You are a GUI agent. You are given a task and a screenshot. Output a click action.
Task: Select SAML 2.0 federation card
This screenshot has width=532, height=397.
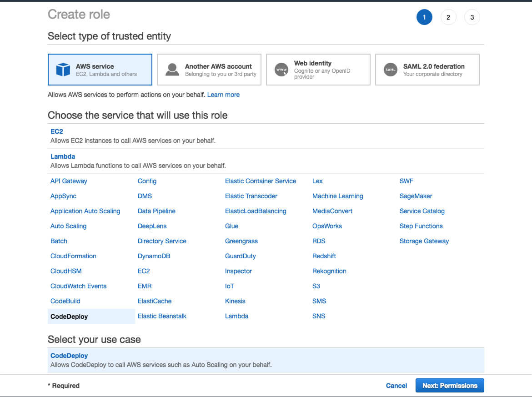[x=427, y=70]
